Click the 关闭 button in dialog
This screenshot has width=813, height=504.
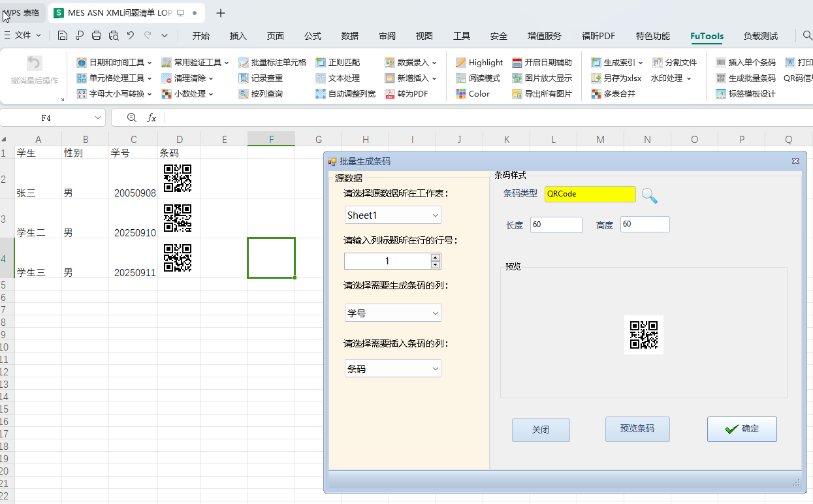click(x=541, y=430)
